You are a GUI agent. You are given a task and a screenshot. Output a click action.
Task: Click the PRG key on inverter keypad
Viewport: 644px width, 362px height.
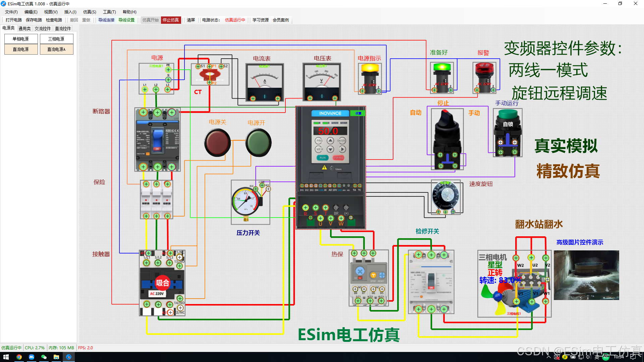tap(319, 141)
